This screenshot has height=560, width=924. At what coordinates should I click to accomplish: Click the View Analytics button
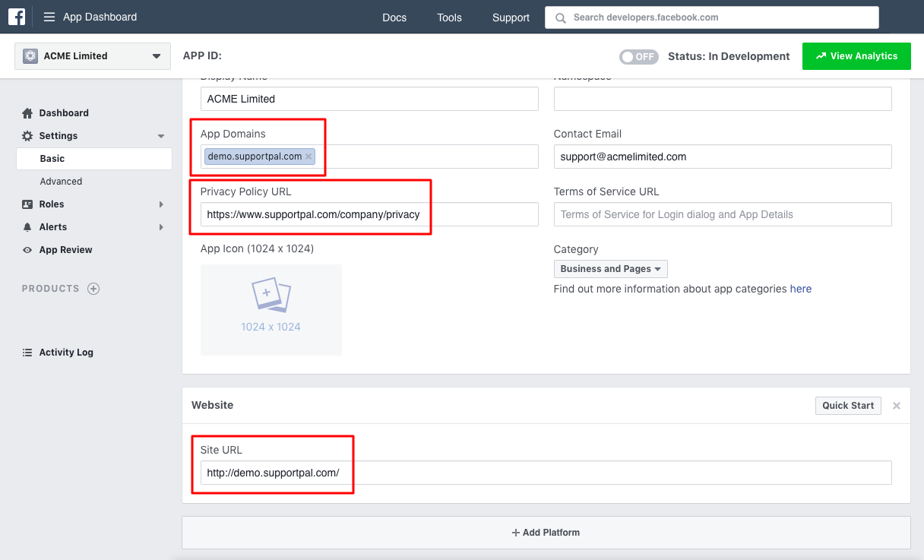(856, 56)
